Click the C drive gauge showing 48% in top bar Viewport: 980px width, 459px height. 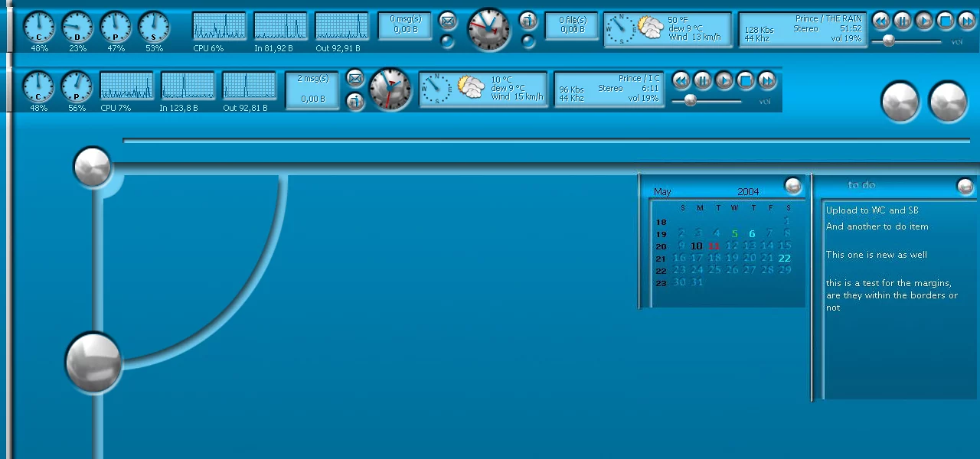click(38, 27)
